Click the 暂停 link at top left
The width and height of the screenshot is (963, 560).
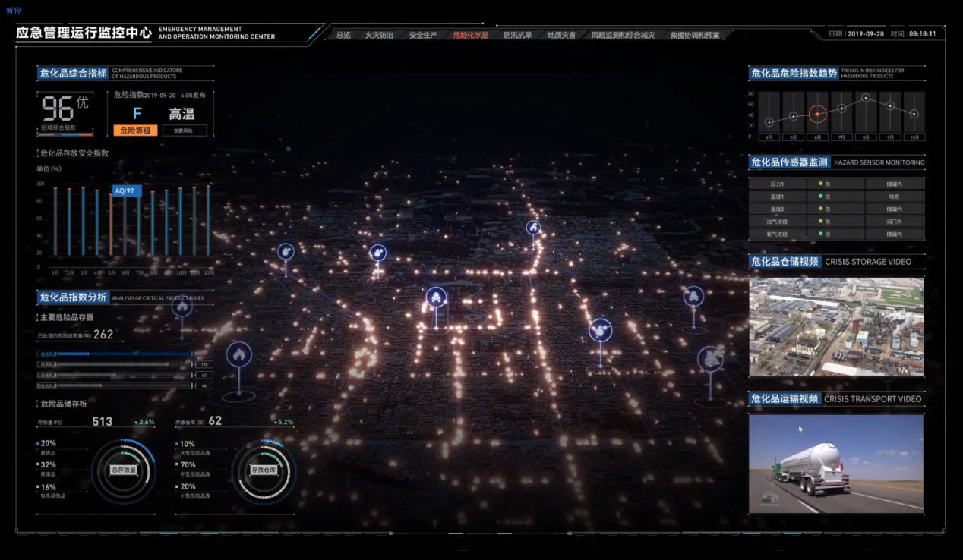coord(14,11)
